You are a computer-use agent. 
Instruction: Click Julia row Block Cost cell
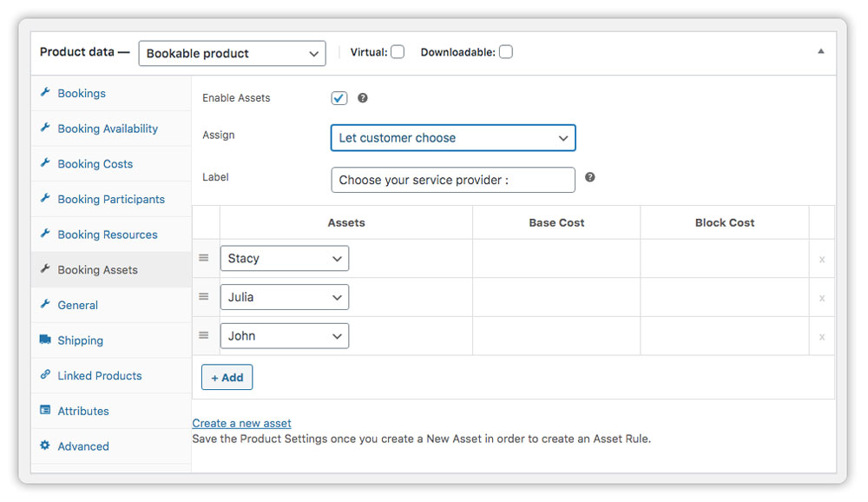[725, 297]
